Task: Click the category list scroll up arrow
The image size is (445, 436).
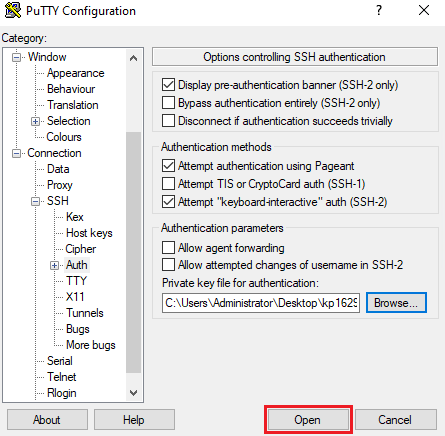Action: (133, 58)
